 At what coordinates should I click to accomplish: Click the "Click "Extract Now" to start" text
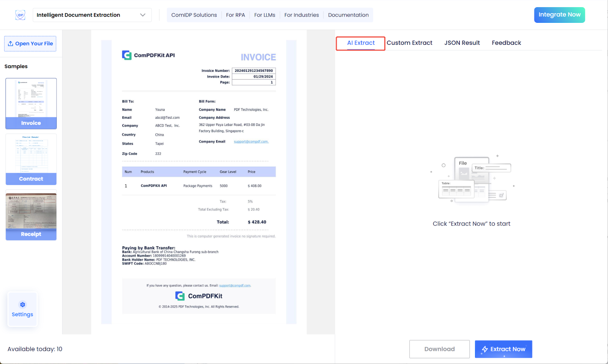(x=471, y=224)
